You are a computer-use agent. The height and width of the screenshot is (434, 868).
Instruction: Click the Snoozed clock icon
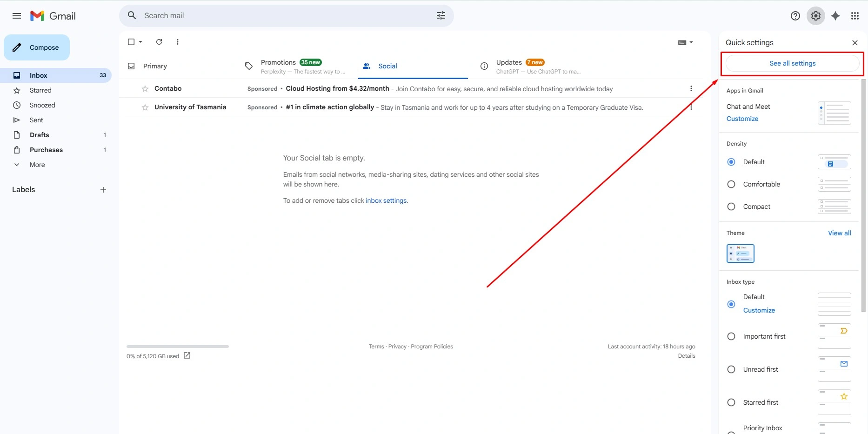(x=17, y=105)
